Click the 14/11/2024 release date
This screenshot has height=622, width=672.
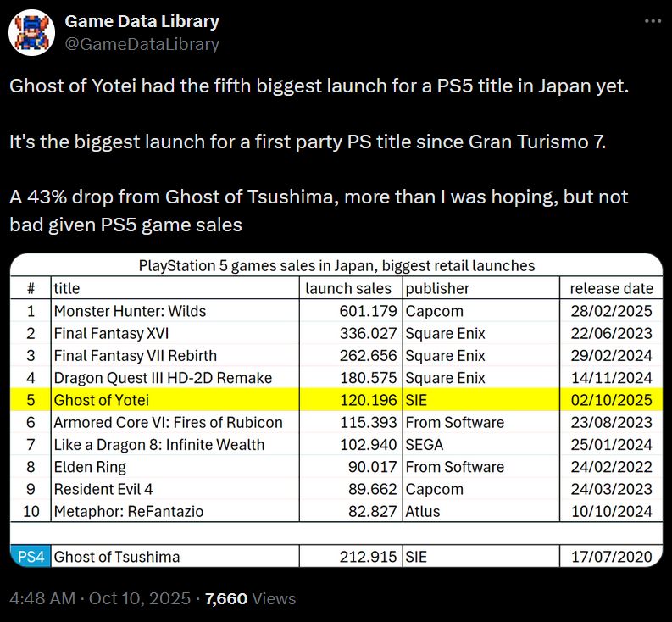612,378
